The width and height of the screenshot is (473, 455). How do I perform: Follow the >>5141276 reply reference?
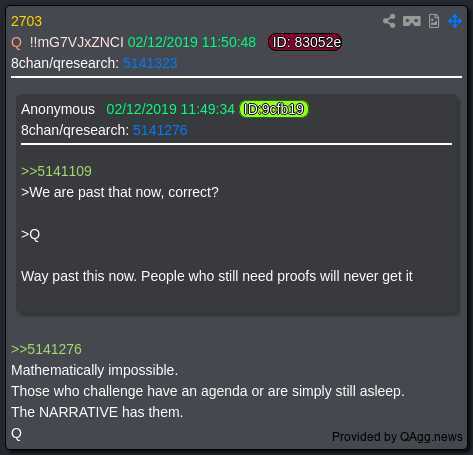46,349
